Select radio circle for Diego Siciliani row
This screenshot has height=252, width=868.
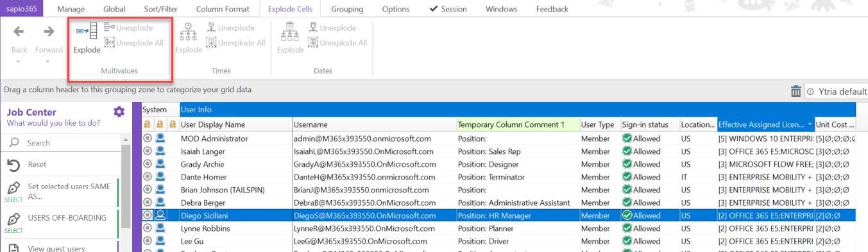point(148,215)
